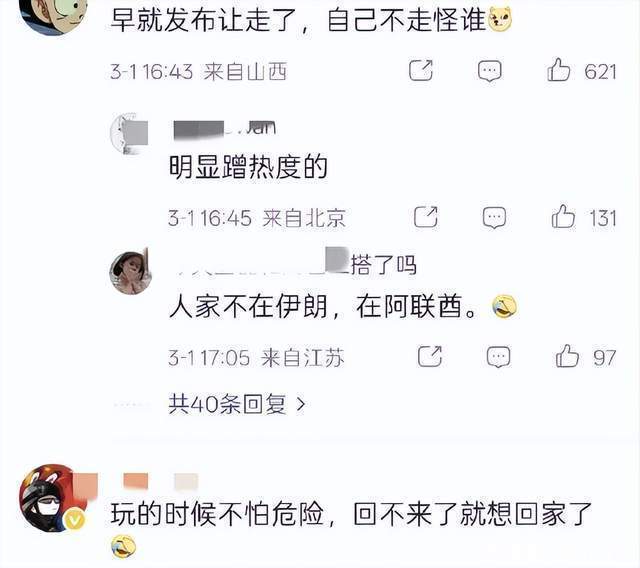Image resolution: width=640 pixels, height=568 pixels.
Task: Select comment text '人家不在伊朗,在阿联酋'
Action: tap(322, 307)
